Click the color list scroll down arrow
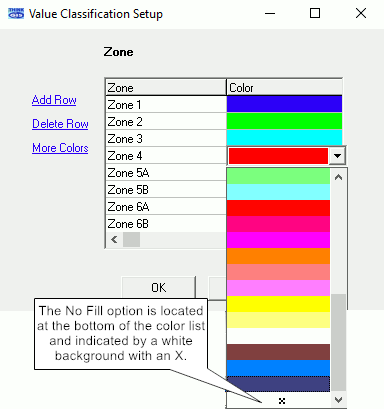 338,399
